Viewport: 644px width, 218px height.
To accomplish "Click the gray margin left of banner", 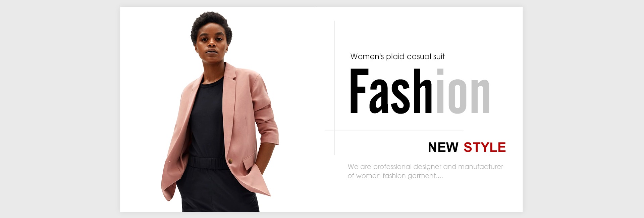I will coord(60,109).
